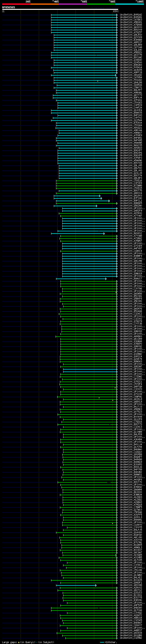Select the UniRef100_B8LPP7 label

click(131, 90)
